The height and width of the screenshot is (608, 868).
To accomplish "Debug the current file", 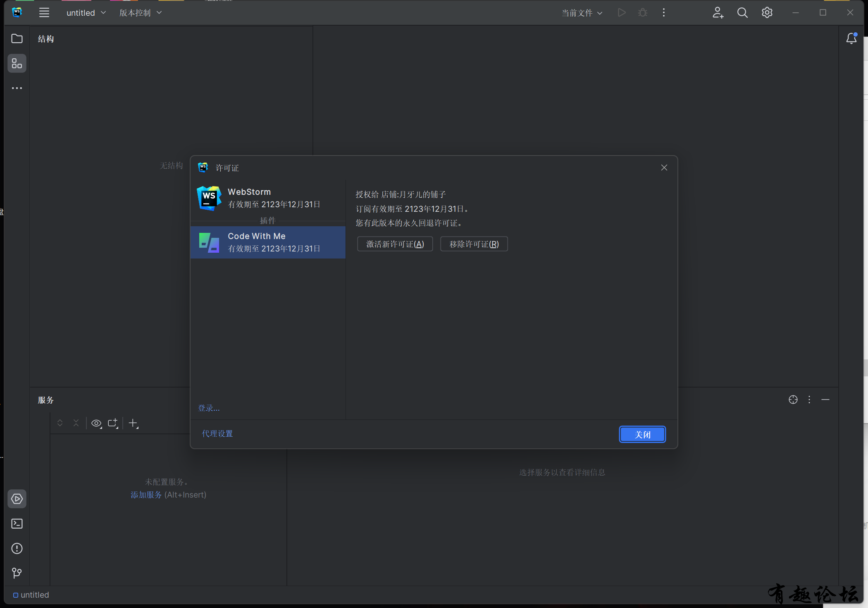I will point(643,12).
